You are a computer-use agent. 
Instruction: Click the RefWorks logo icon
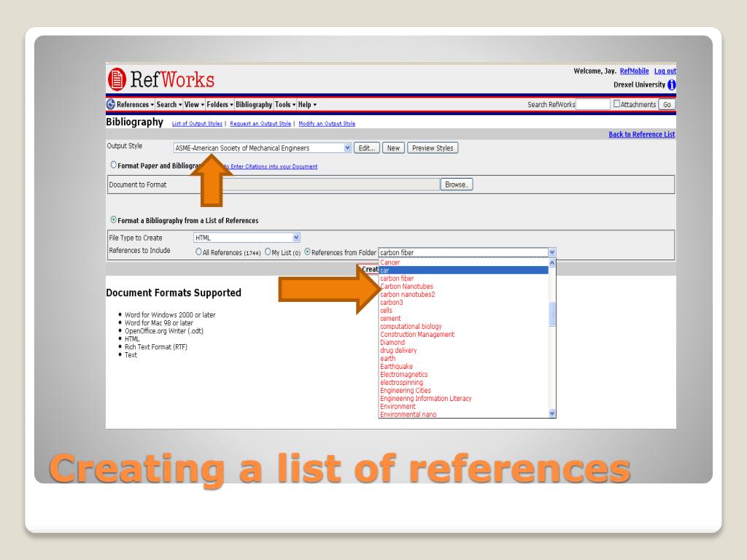coord(117,79)
